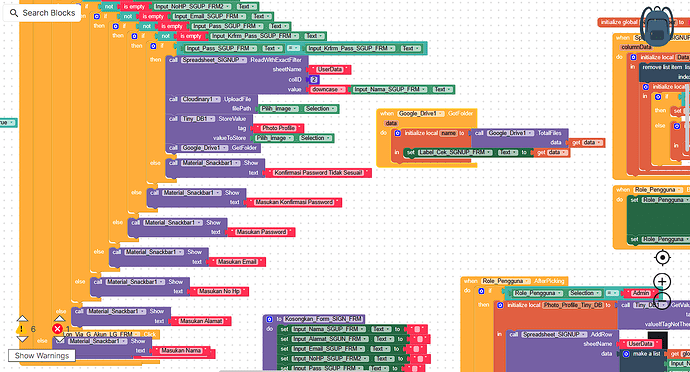This screenshot has height=372, width=690.
Task: Rename local variable Photo_Profile_Tiny_DB
Action: pos(573,305)
